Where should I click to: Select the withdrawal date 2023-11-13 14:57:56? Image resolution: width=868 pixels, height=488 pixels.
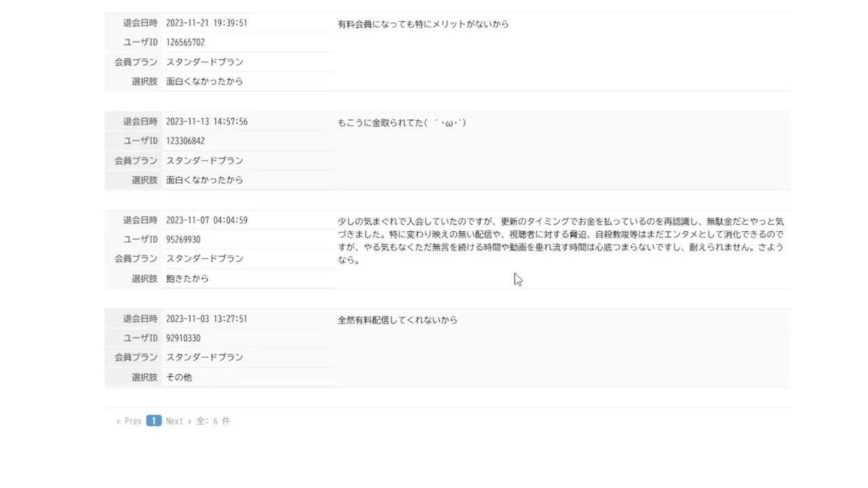tap(207, 122)
